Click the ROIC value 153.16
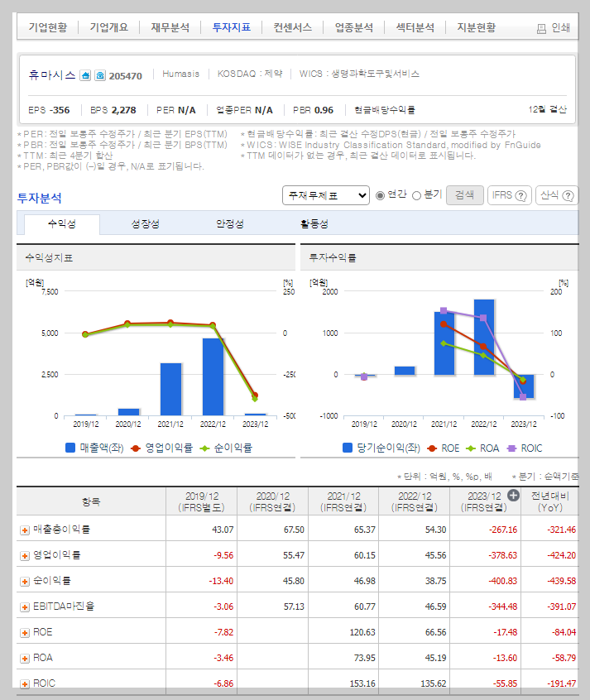590x700 pixels. (x=362, y=684)
